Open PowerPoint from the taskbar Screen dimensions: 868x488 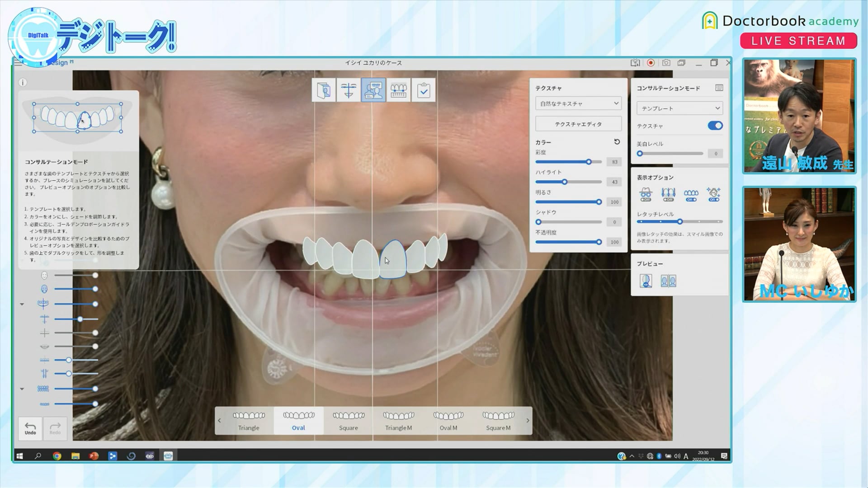tap(94, 456)
